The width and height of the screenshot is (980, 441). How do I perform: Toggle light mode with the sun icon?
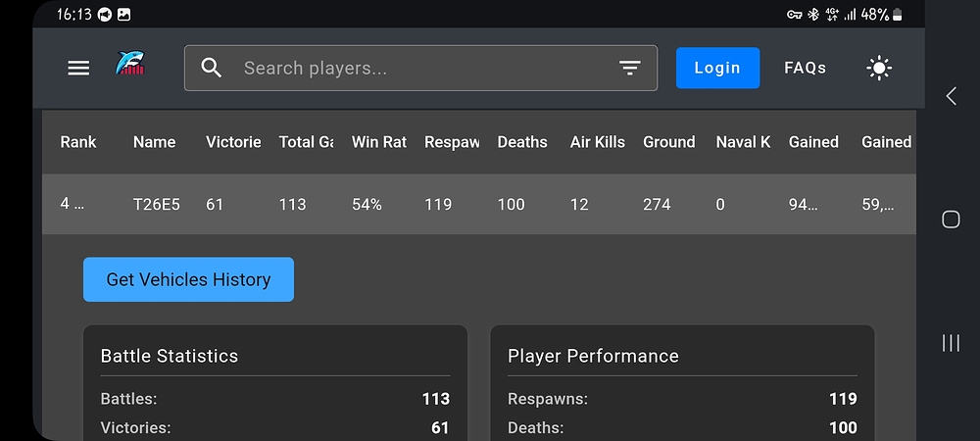pyautogui.click(x=879, y=68)
